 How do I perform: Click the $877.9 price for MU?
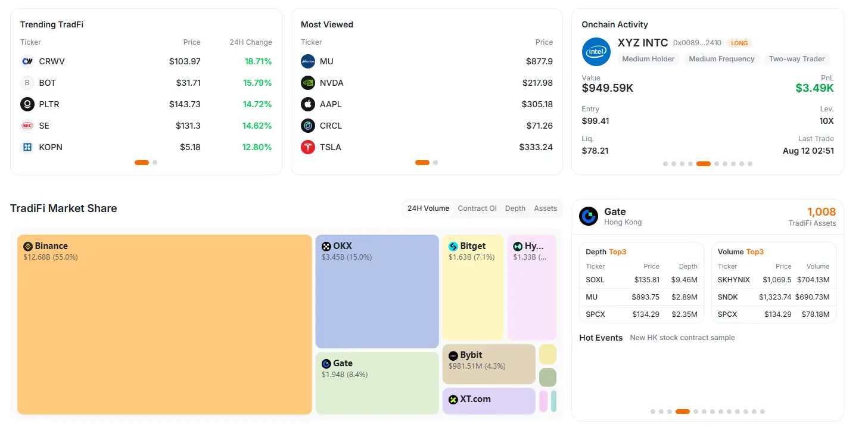tap(539, 61)
